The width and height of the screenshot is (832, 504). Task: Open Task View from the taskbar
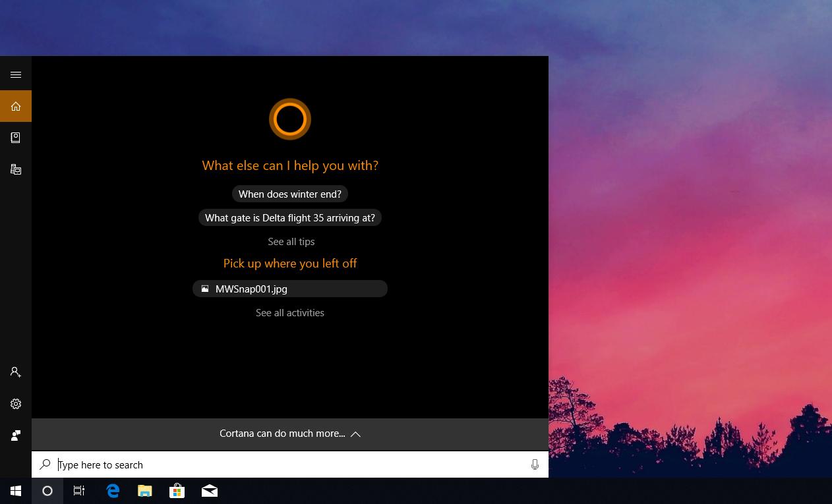click(79, 491)
